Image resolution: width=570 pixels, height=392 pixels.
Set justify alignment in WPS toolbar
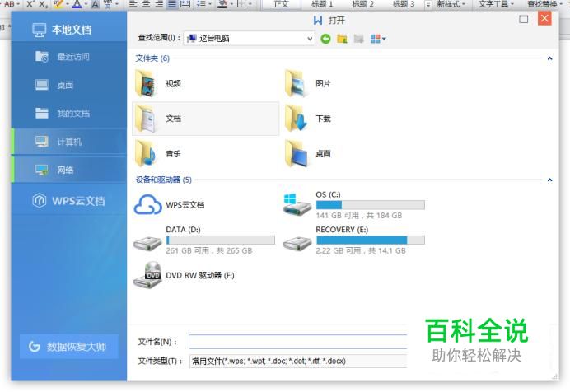tap(172, 4)
